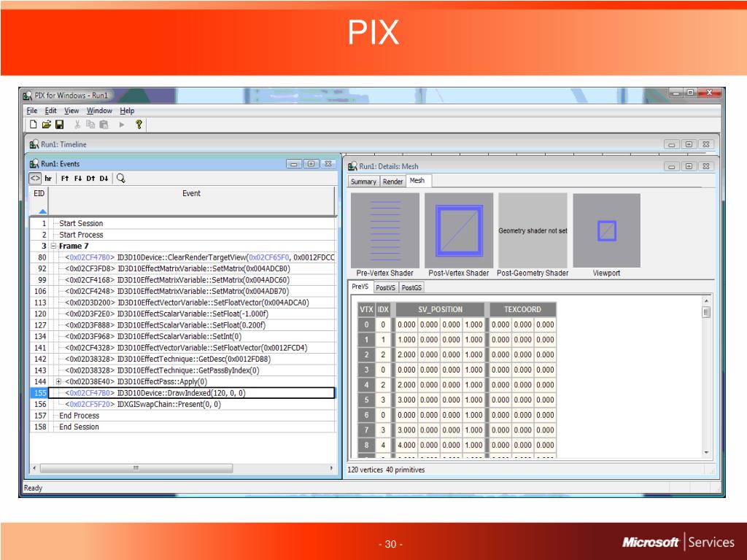Click the Copy toolbar icon
This screenshot has height=560, width=747.
tap(90, 125)
